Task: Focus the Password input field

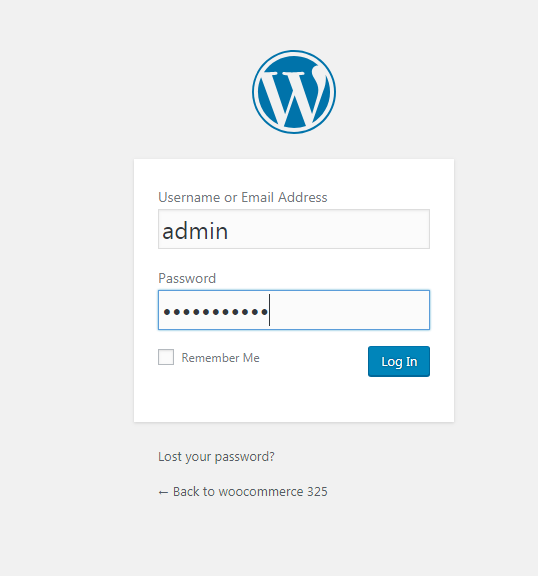Action: [x=294, y=310]
